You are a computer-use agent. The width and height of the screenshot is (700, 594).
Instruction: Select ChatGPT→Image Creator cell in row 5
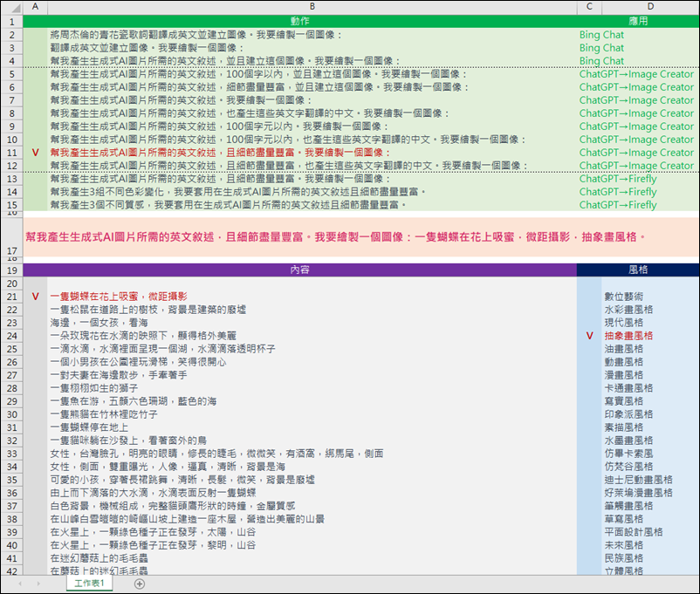pos(638,74)
